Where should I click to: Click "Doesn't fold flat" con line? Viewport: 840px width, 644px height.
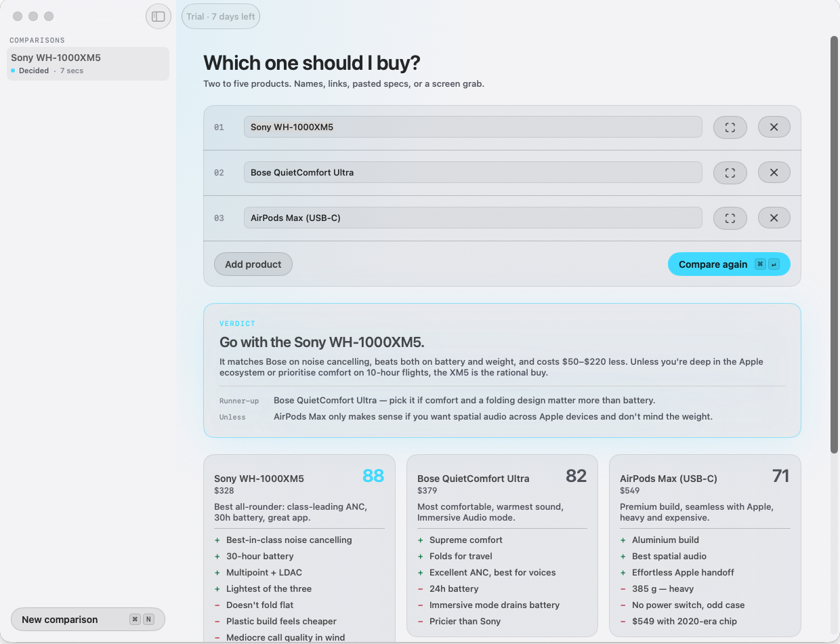(260, 605)
